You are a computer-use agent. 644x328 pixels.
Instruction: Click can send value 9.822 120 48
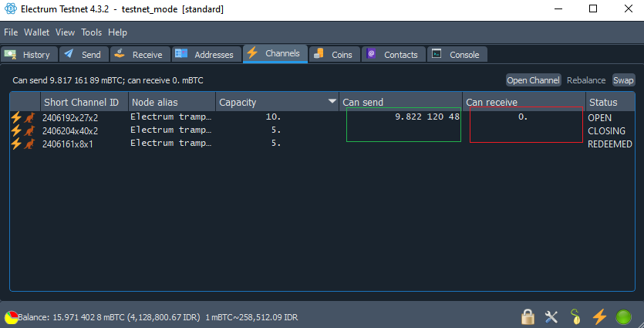427,117
